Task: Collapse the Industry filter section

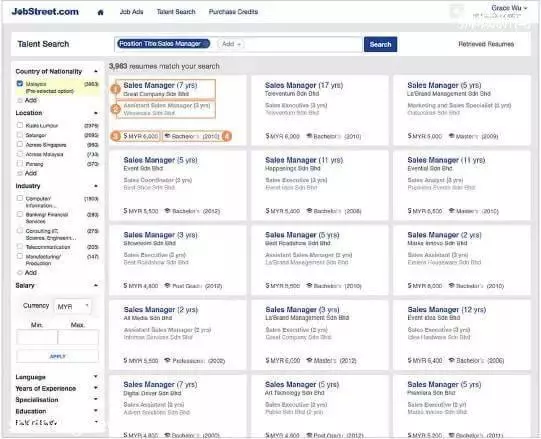Action: point(96,186)
